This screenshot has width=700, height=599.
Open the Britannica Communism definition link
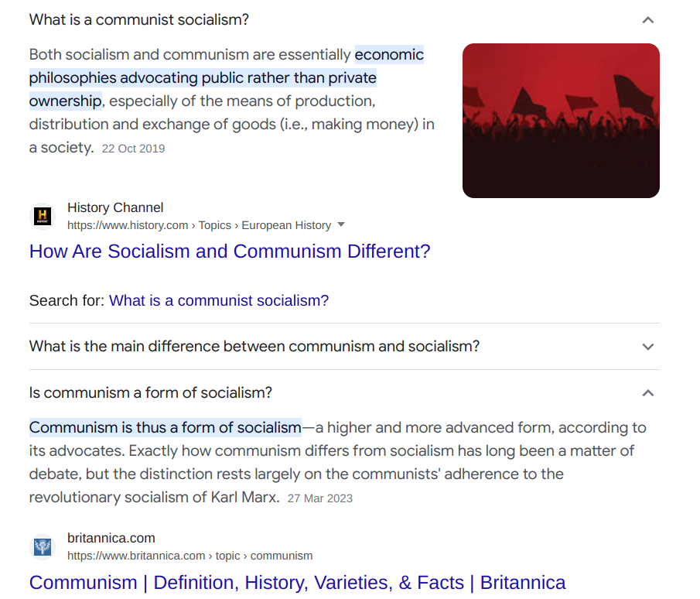click(297, 582)
